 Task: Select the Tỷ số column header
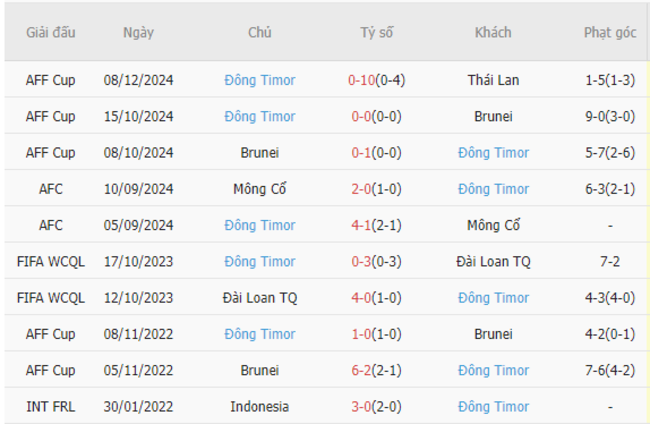376,32
